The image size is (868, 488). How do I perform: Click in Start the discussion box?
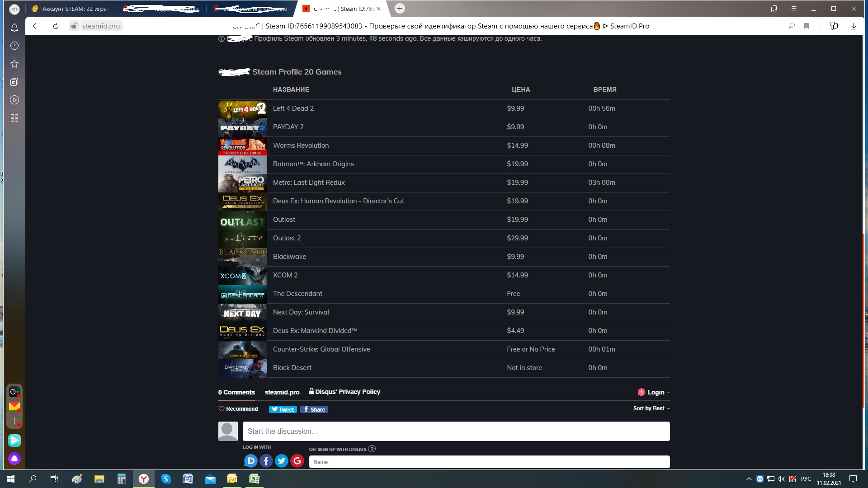pyautogui.click(x=456, y=432)
